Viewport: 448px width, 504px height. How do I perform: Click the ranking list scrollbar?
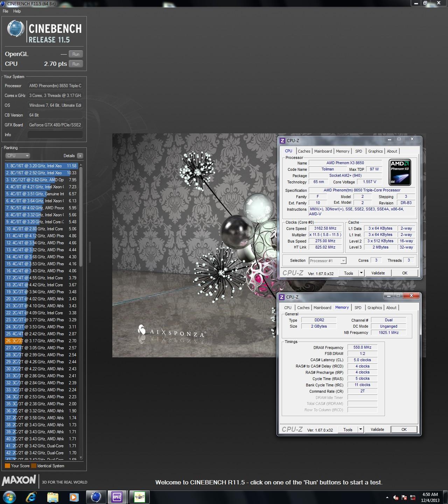click(x=81, y=217)
